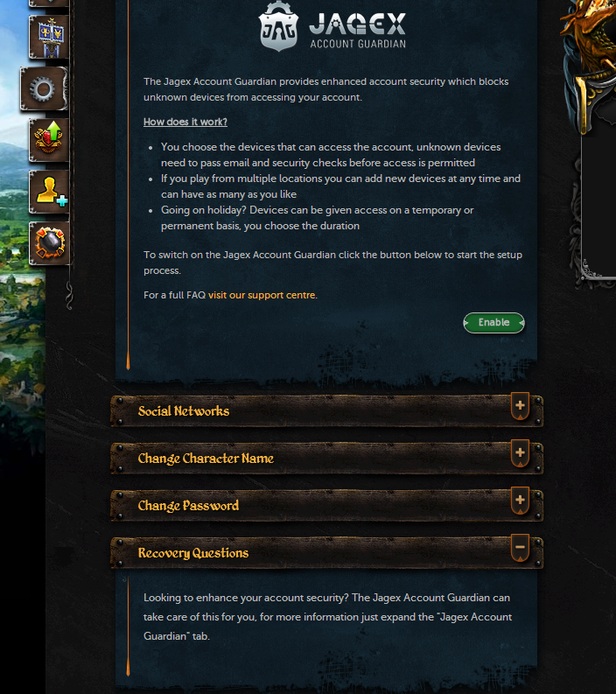The width and height of the screenshot is (616, 694).
Task: Open the clan banner sidebar icon
Action: [x=49, y=37]
